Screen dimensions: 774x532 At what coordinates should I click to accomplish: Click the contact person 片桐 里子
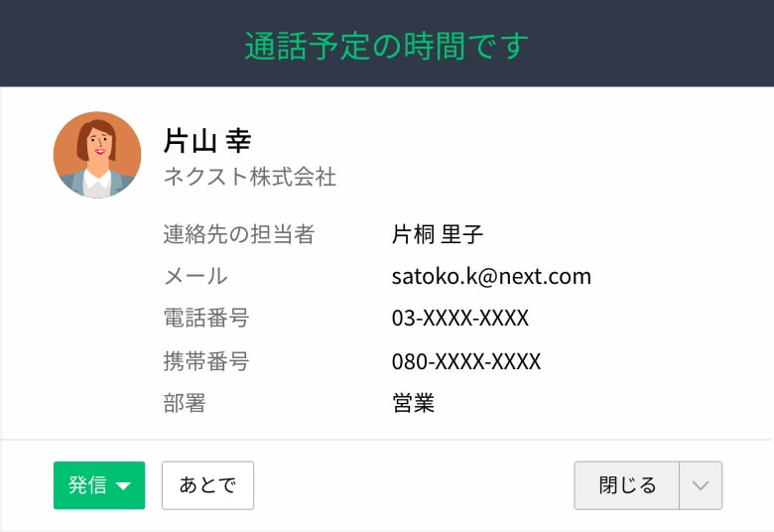click(x=437, y=234)
